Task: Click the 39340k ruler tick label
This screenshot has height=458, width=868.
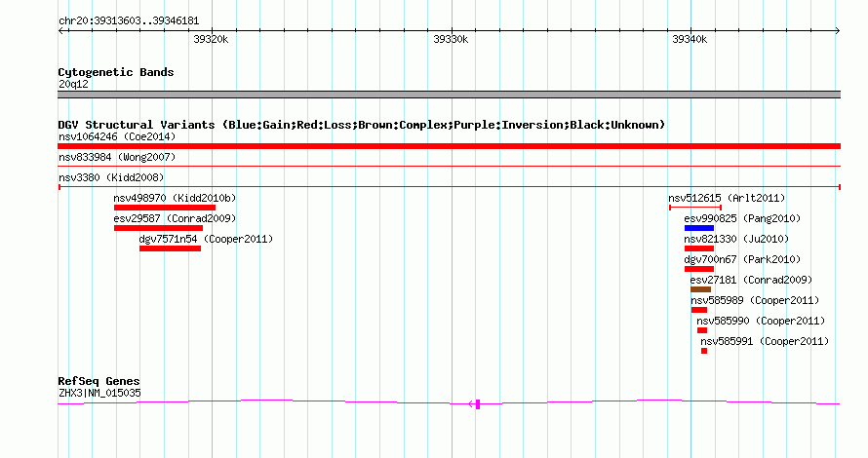Action: point(690,39)
